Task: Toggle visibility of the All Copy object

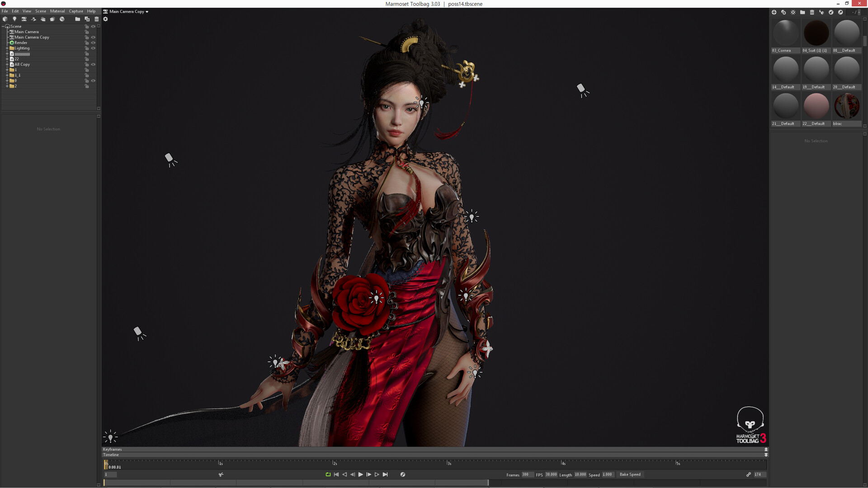Action: pyautogui.click(x=93, y=64)
